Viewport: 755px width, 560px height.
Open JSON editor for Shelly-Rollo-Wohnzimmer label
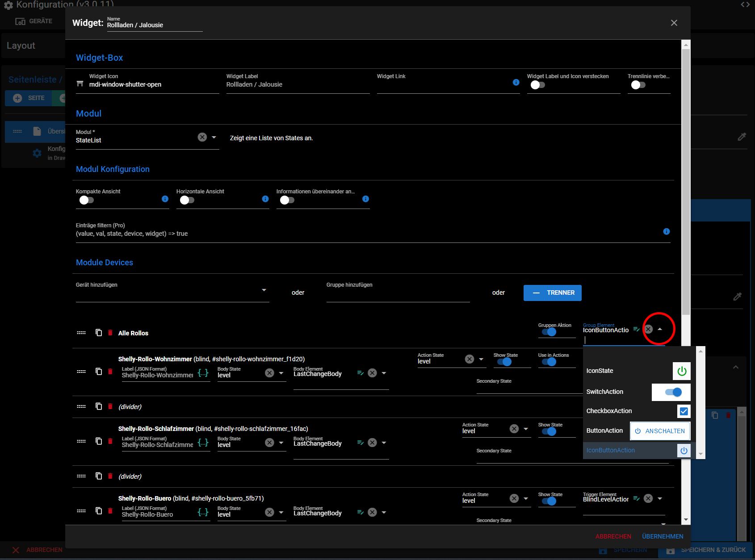203,373
